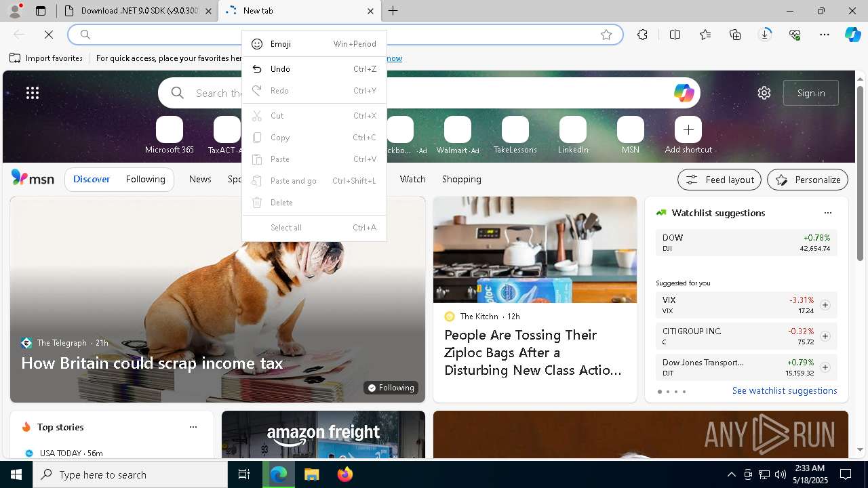Image resolution: width=868 pixels, height=488 pixels.
Task: Open Watchlist suggestions more options
Action: [827, 213]
